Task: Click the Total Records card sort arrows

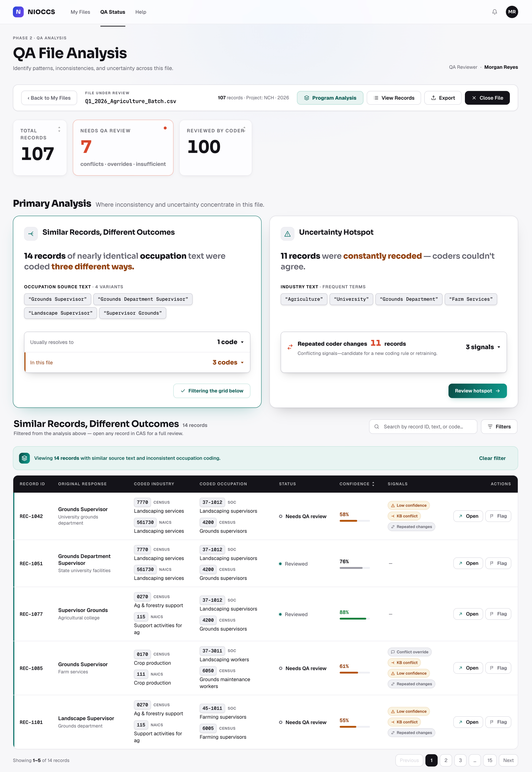Action: pos(59,129)
